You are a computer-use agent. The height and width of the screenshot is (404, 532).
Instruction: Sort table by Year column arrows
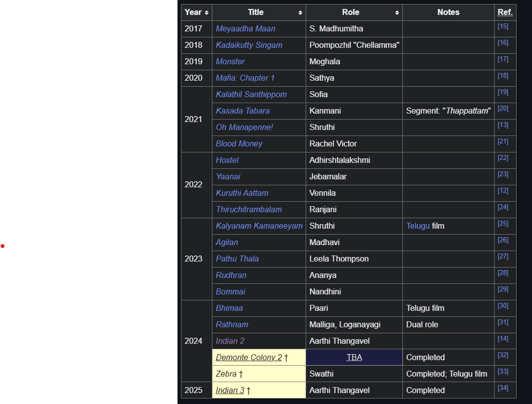pyautogui.click(x=206, y=12)
